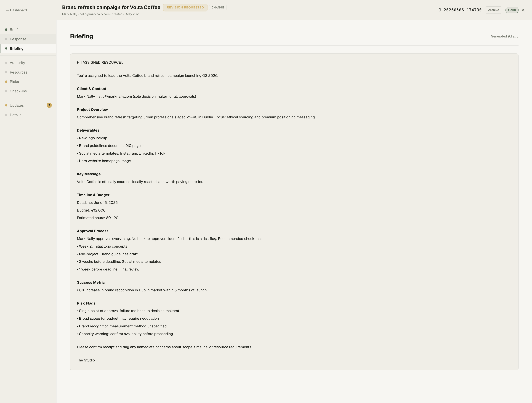Screen dimensions: 532x403
Task: Click the 'Social media templates' deliverable bullet
Action: [x=121, y=153]
